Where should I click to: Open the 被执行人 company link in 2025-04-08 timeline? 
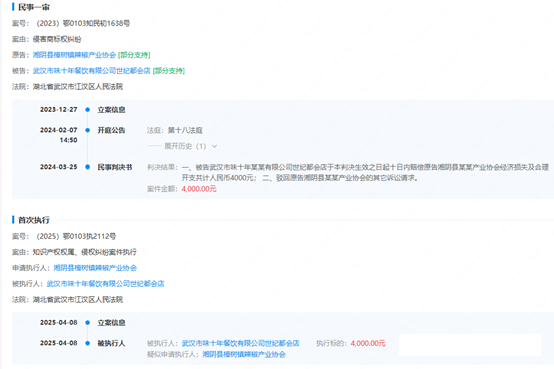click(241, 343)
